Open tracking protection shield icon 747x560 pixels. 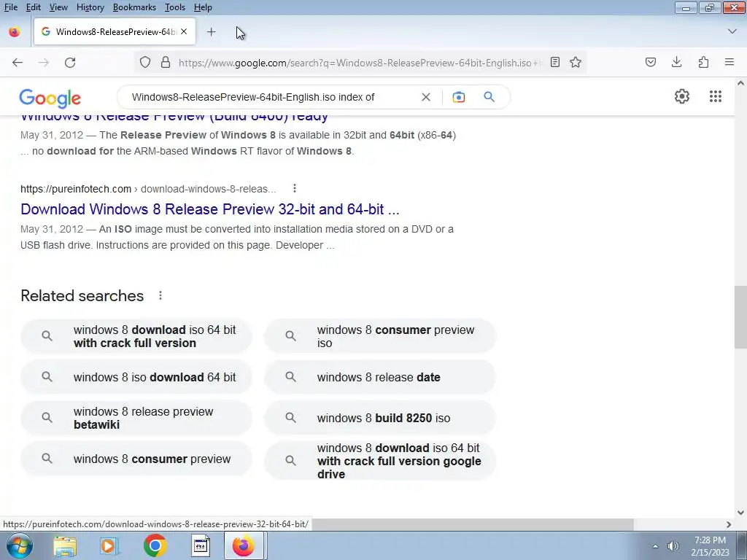point(145,63)
